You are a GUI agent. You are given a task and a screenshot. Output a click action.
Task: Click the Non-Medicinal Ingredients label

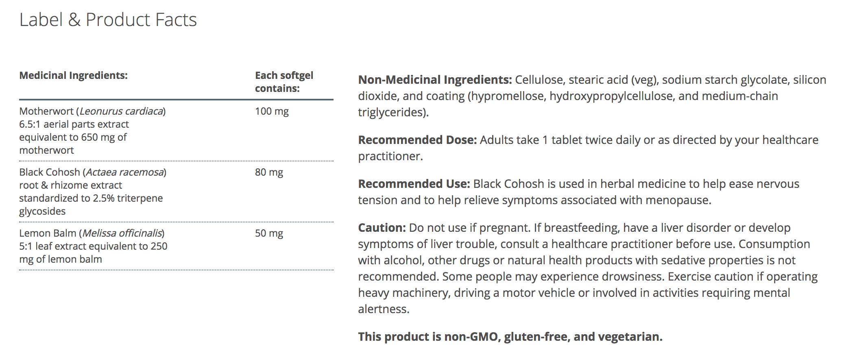[x=435, y=80]
